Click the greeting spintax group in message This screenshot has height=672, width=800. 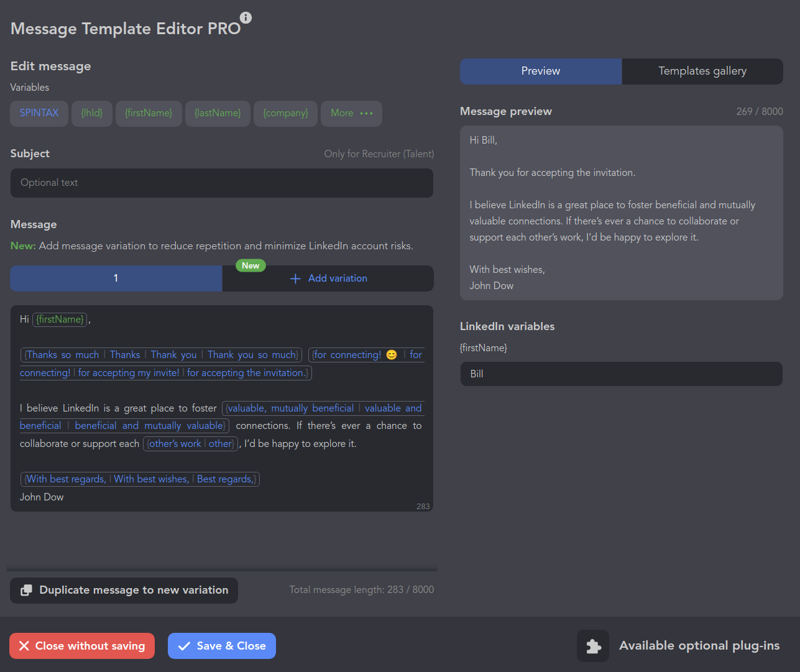[x=162, y=355]
